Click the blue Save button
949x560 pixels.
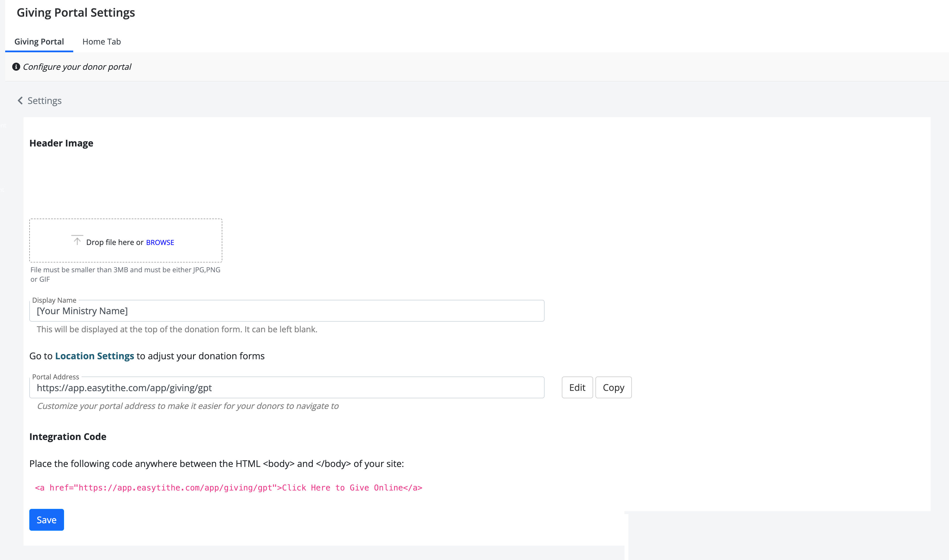(47, 520)
